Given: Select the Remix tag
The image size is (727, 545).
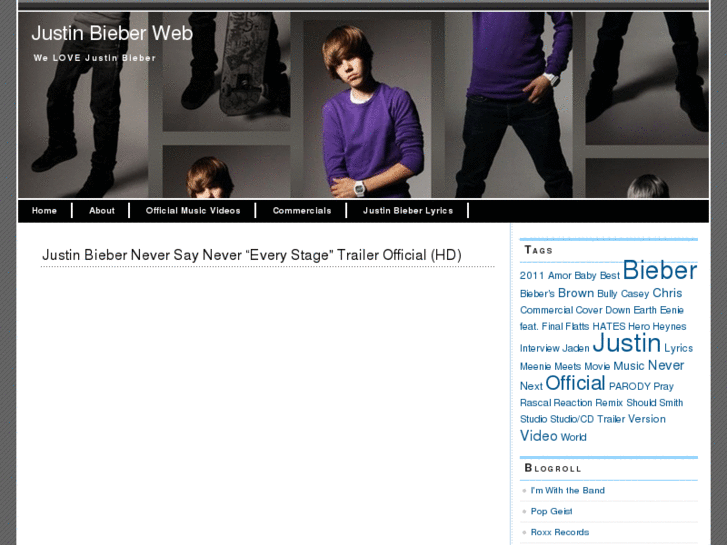Looking at the screenshot, I should click(x=609, y=403).
